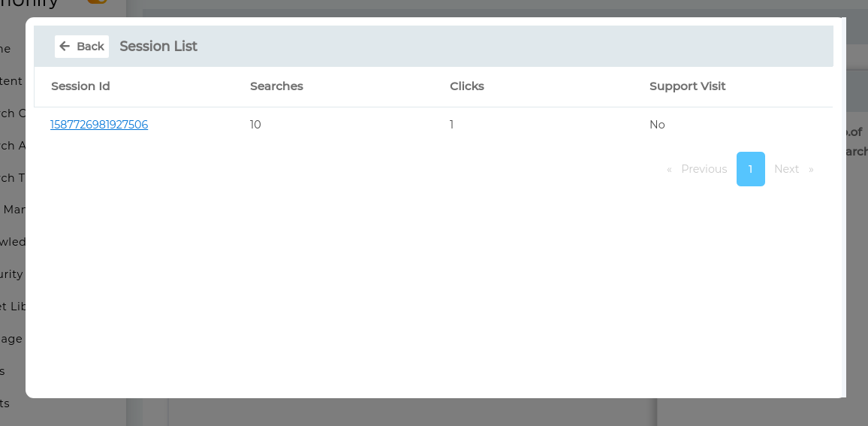Toggle the orange switch beside the logo
This screenshot has width=868, height=426.
pos(97,2)
